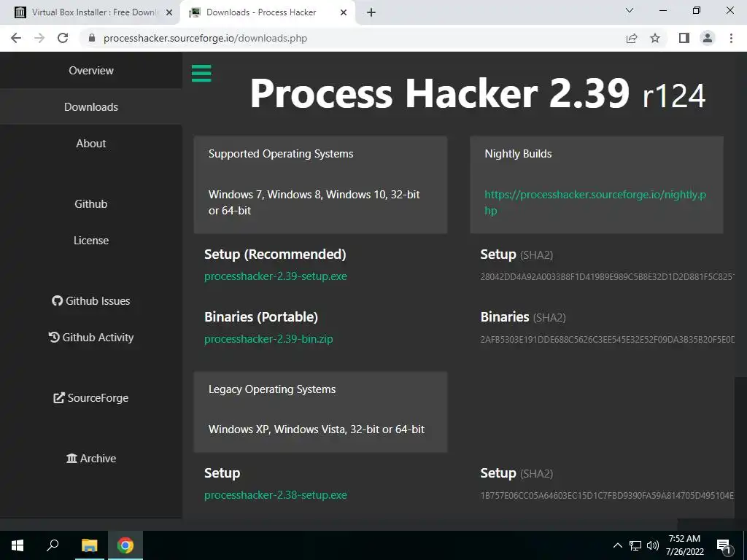Open SourceForge sidebar link

pyautogui.click(x=91, y=397)
